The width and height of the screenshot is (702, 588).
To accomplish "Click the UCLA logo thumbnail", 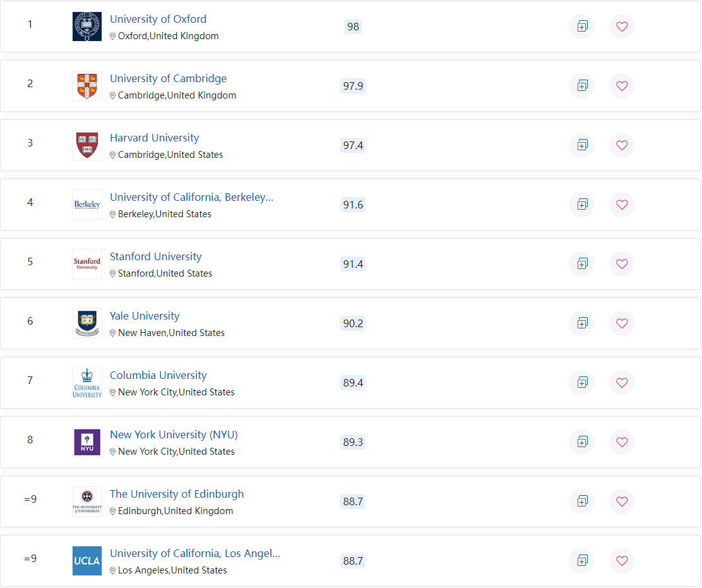I will [x=87, y=561].
